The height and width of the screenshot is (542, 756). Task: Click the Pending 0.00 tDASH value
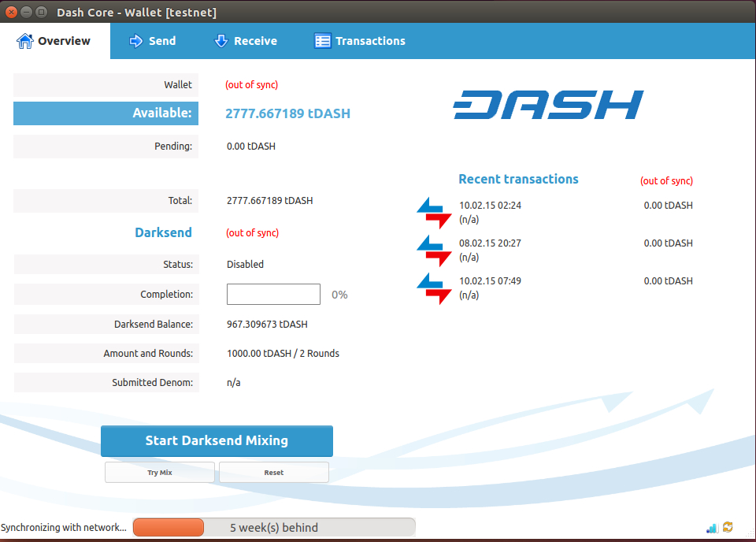click(251, 146)
